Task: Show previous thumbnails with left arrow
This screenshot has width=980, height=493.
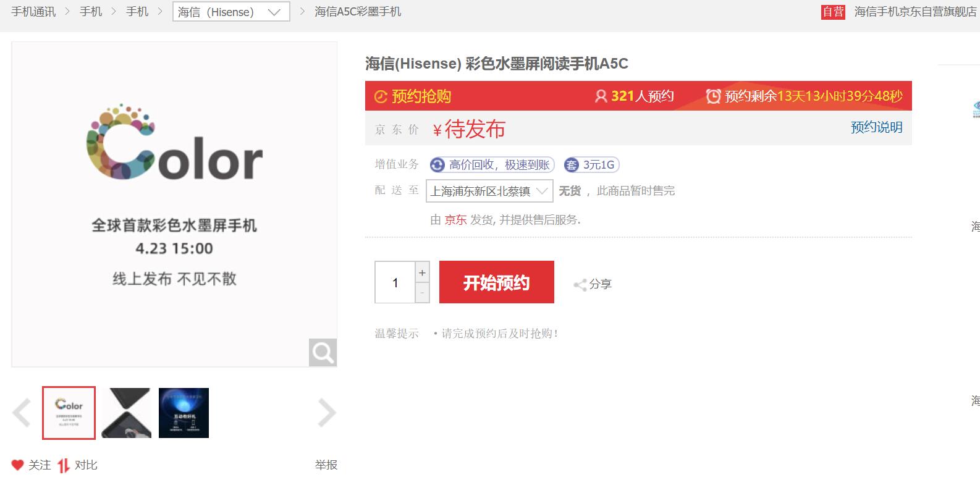Action: click(22, 413)
